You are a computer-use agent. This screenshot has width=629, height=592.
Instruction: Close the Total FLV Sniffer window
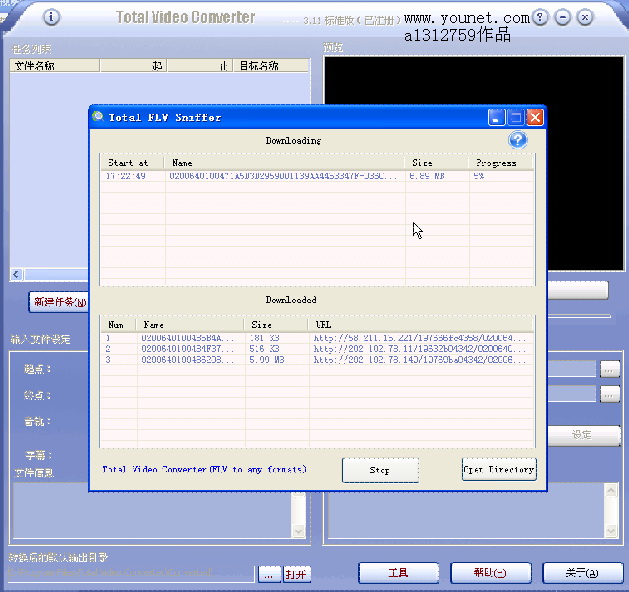tap(535, 118)
